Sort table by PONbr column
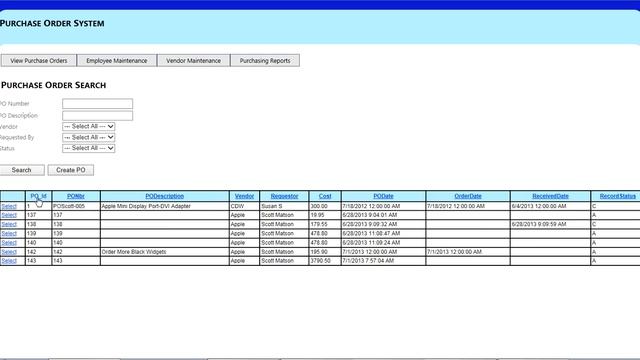The width and height of the screenshot is (640, 360). coord(76,196)
